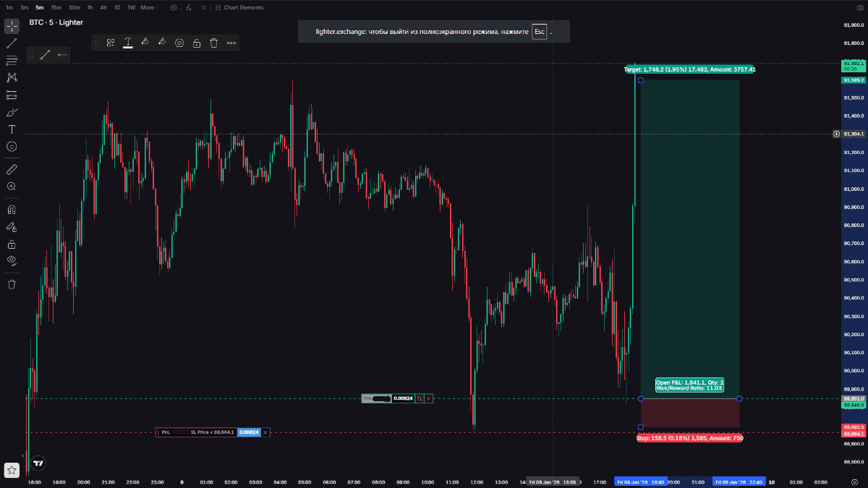Viewport: 868px width, 488px height.
Task: Open drawing settings hexagon icon
Action: coord(179,43)
